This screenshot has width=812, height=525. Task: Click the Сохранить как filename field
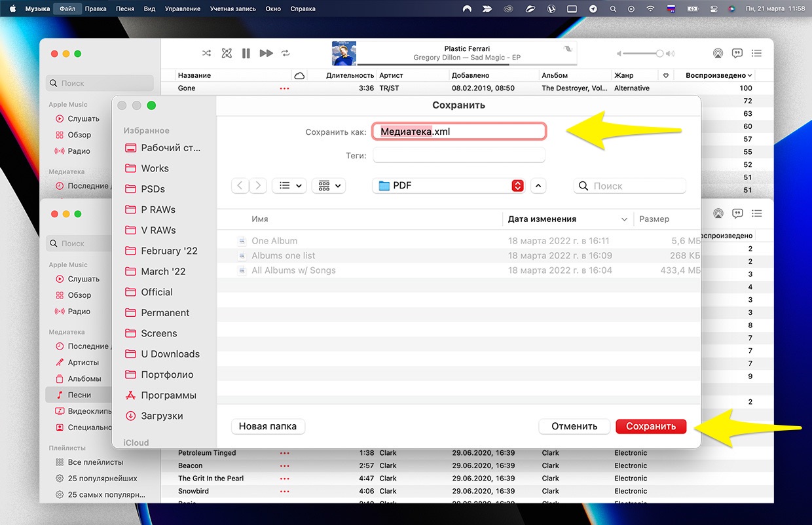point(459,132)
